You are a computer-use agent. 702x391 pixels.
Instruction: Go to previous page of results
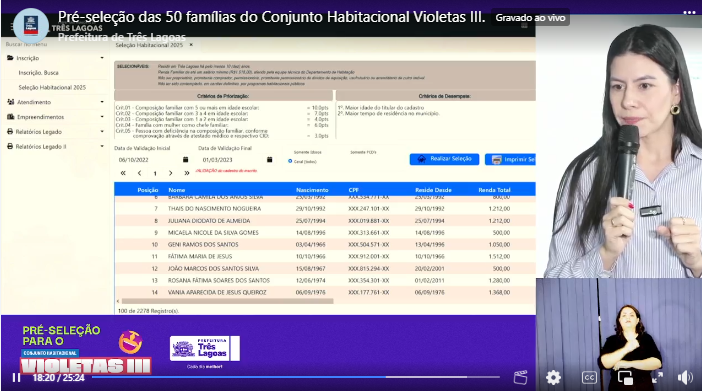139,173
